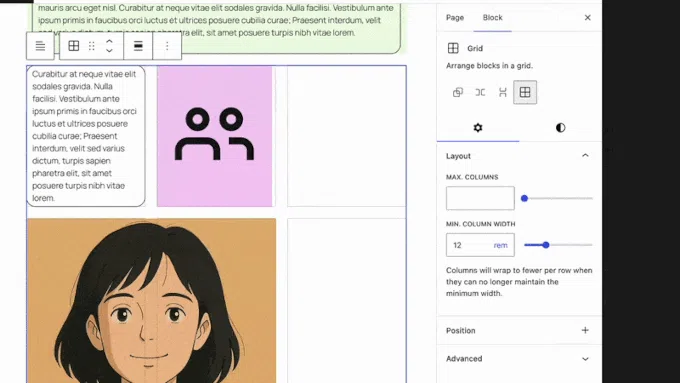Select the portrait illustration image block
Viewport: 680px width, 383px height.
pyautogui.click(x=151, y=301)
